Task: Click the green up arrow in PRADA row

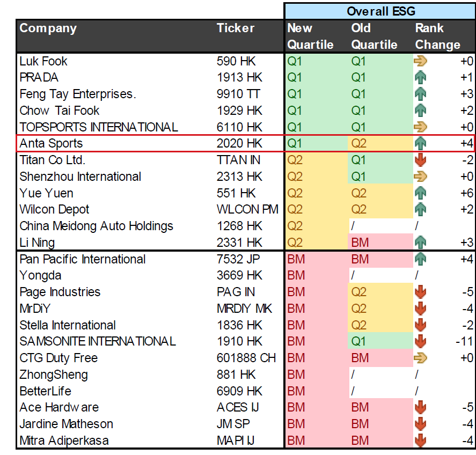Action: [x=420, y=77]
